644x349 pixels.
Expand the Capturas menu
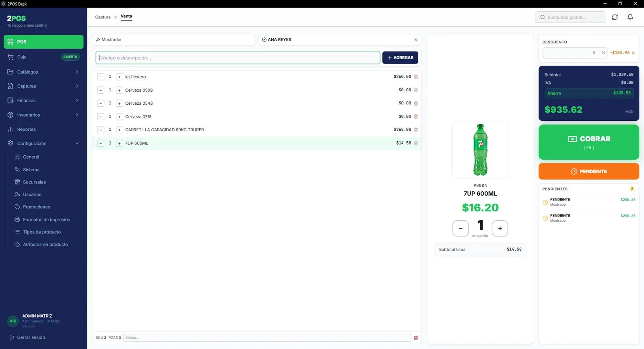click(x=43, y=86)
